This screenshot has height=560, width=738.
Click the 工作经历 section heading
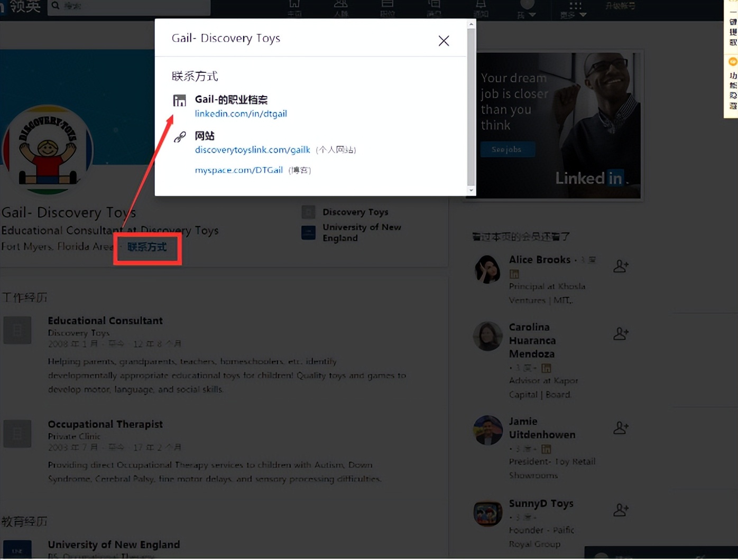click(x=24, y=297)
